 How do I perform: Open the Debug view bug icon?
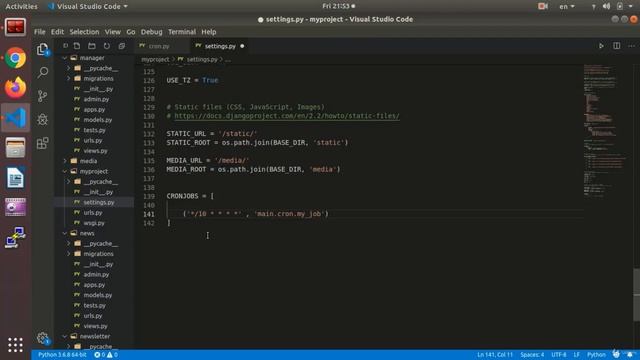42,120
